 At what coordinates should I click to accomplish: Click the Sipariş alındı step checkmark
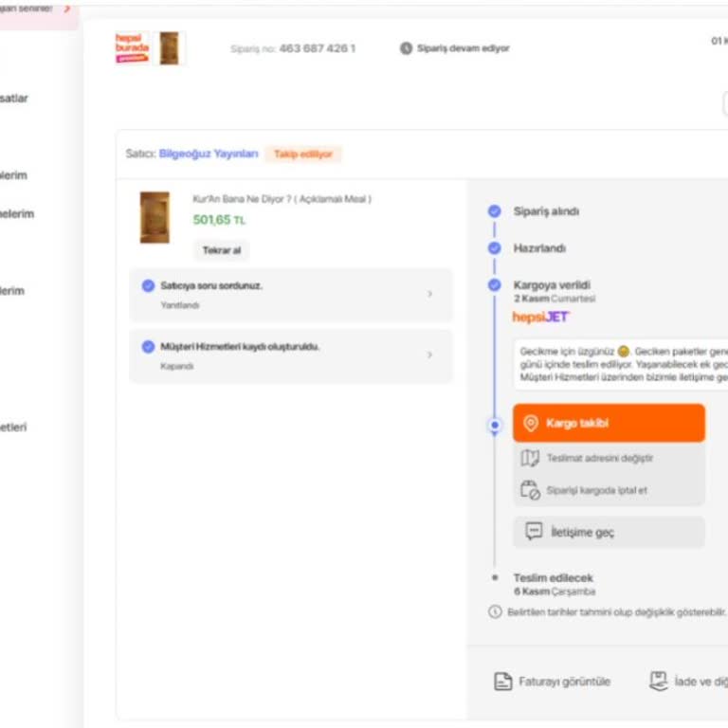495,211
